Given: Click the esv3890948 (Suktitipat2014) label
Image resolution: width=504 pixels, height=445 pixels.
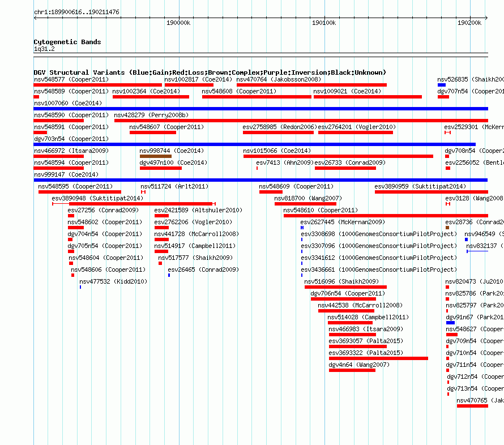Looking at the screenshot, I should 98,198.
